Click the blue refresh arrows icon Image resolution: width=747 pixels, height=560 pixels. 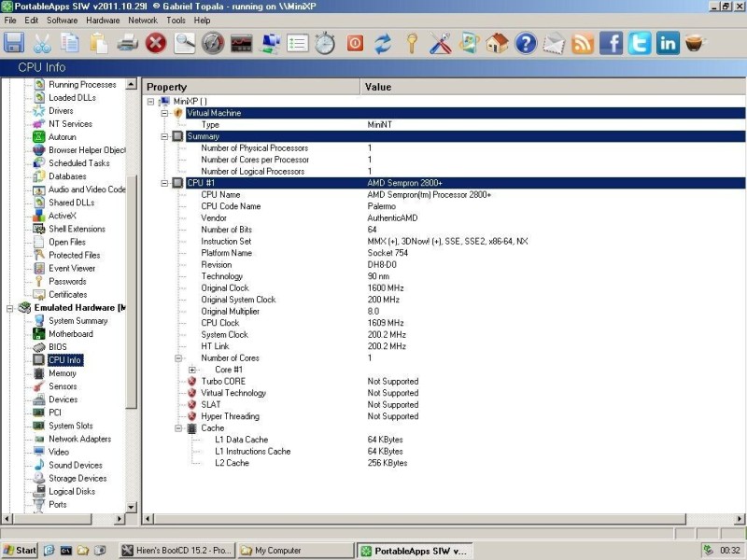383,43
